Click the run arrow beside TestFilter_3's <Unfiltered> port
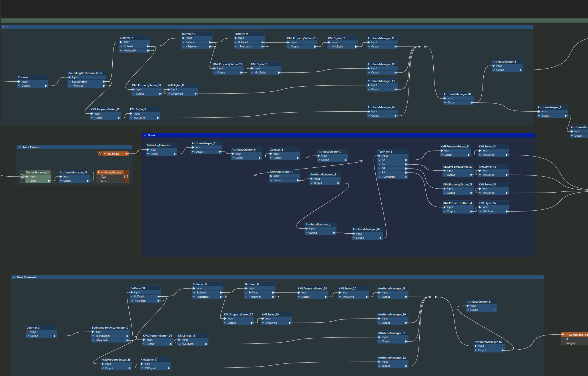Image resolution: width=588 pixels, height=376 pixels. point(406,177)
